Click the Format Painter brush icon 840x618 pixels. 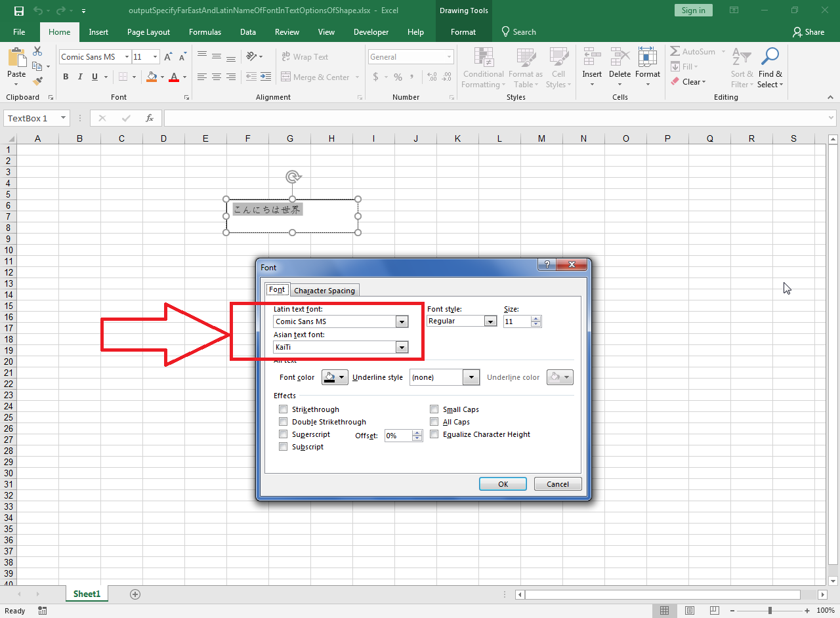(37, 81)
